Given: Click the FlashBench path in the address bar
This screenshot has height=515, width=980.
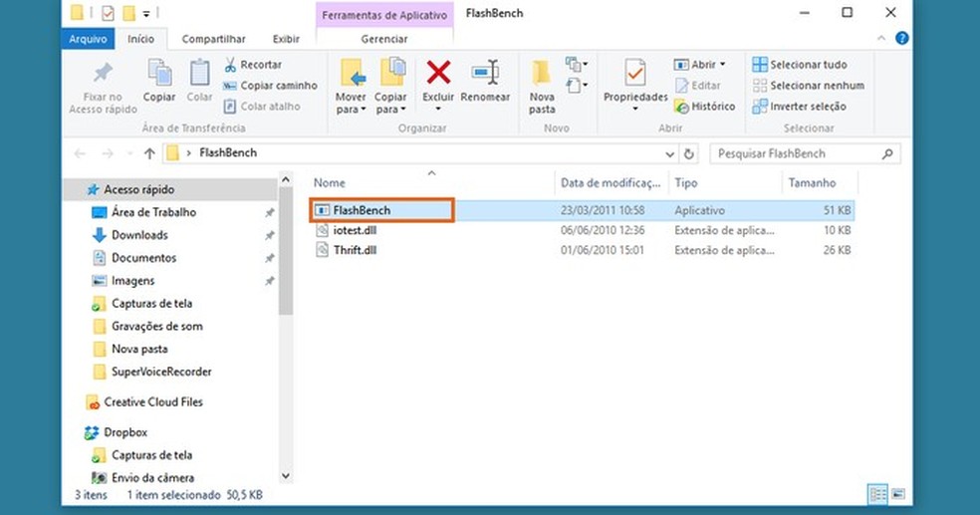Looking at the screenshot, I should [228, 152].
